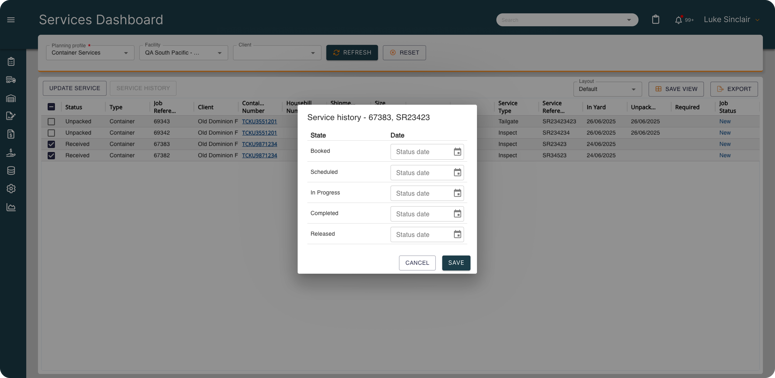Viewport: 775px width, 378px height.
Task: Open calendar picker for Scheduled date
Action: coord(458,172)
